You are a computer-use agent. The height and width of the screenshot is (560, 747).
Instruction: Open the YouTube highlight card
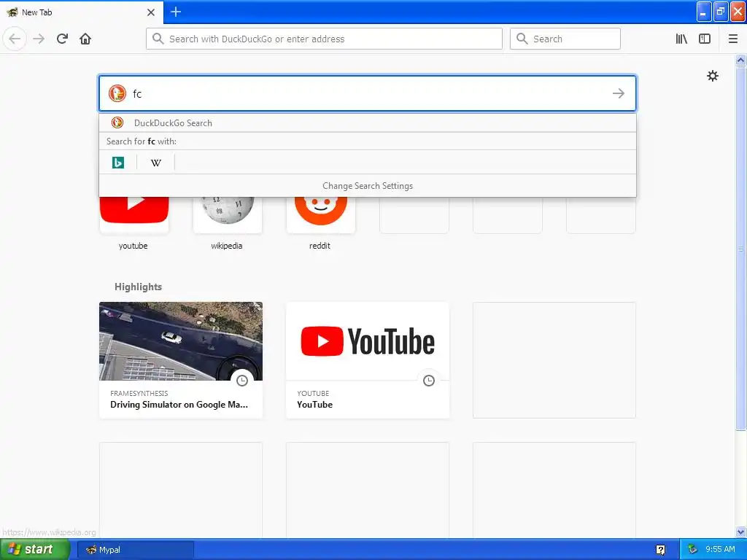[x=368, y=360]
